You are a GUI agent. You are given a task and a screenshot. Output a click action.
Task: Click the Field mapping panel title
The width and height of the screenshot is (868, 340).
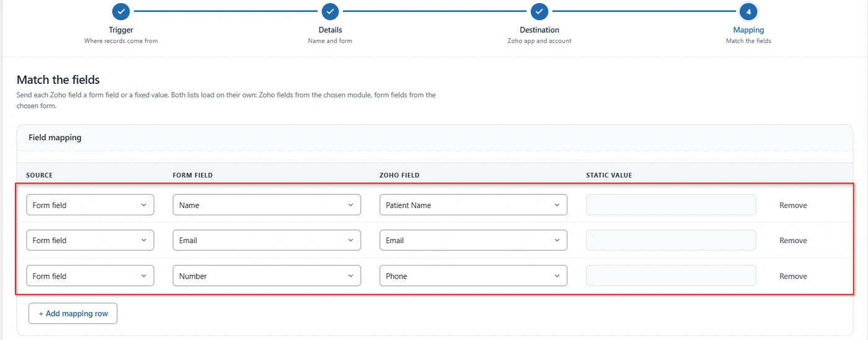[x=55, y=138]
